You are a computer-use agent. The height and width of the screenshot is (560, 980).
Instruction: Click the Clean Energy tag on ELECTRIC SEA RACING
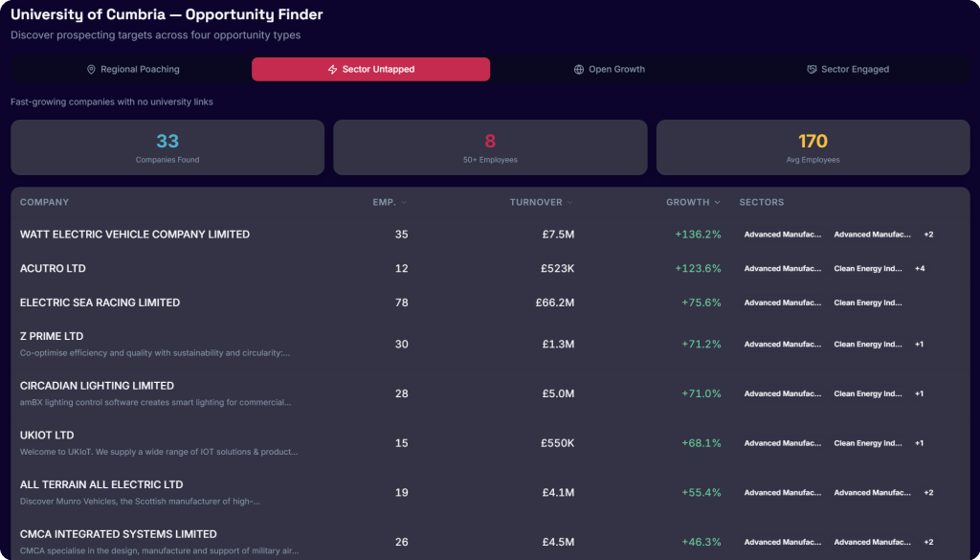click(868, 302)
